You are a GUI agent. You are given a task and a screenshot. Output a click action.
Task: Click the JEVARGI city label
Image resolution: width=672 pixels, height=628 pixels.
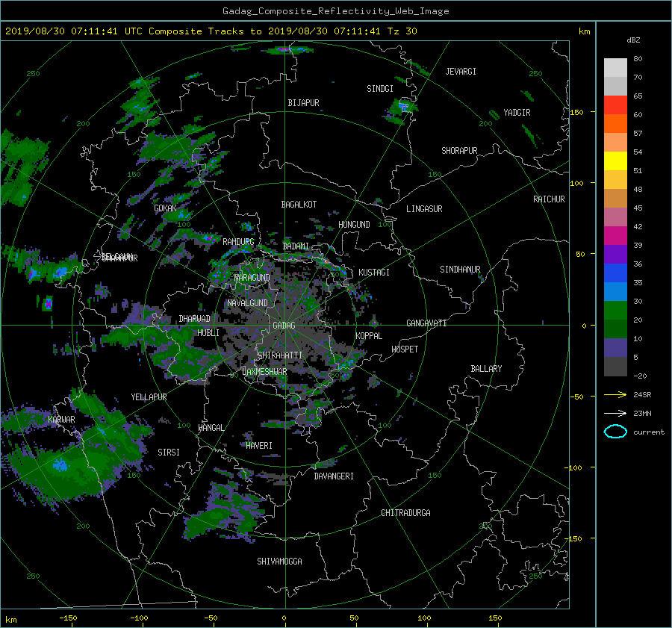(461, 72)
